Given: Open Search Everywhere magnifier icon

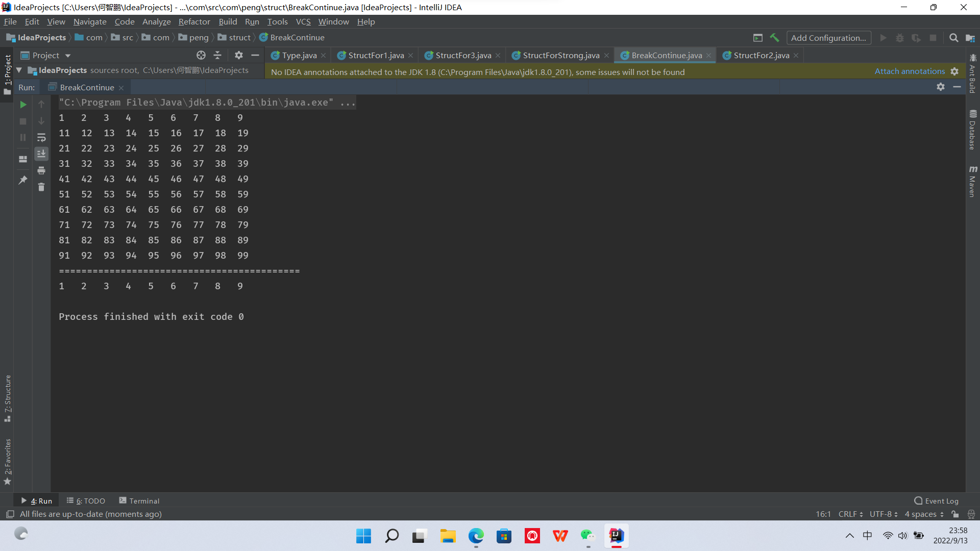Looking at the screenshot, I should tap(953, 38).
